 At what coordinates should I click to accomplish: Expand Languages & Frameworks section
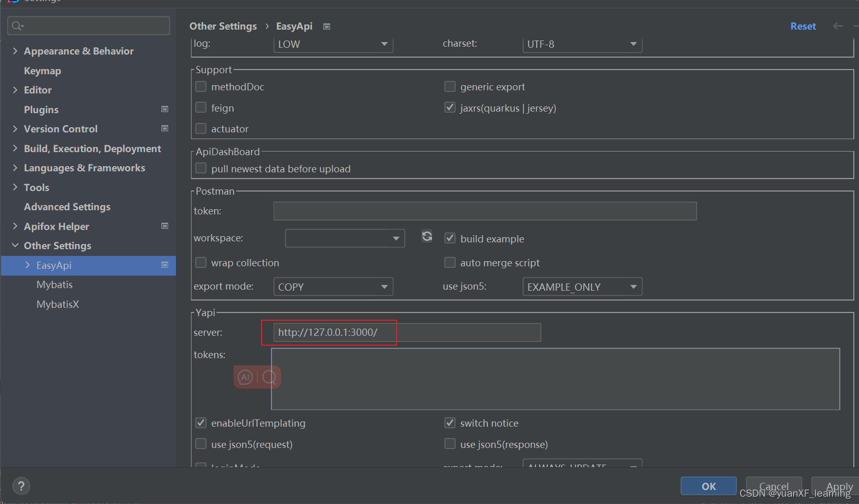[x=15, y=168]
